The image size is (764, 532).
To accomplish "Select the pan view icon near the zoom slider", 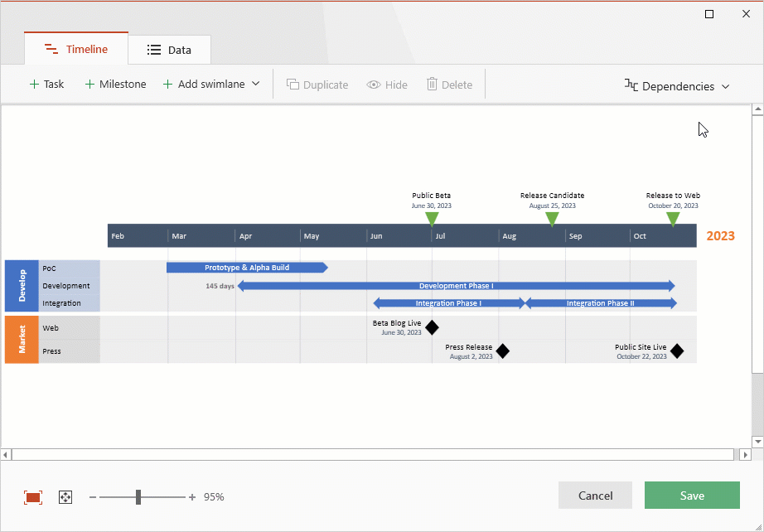I will [65, 496].
